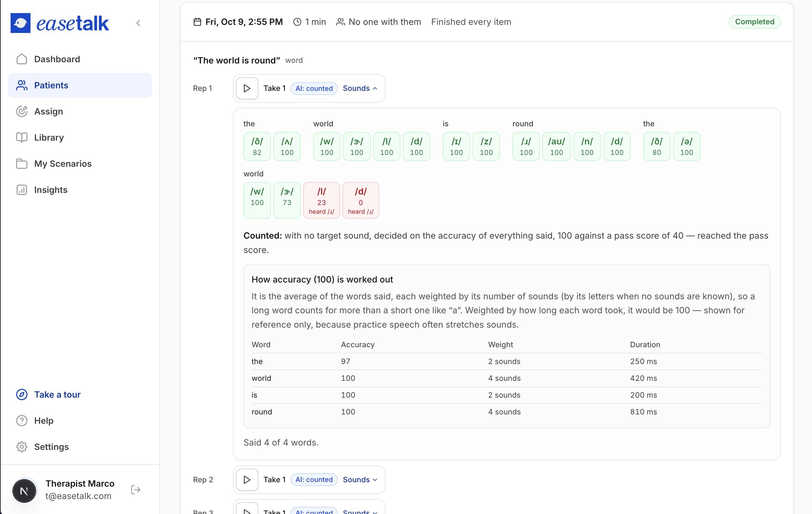812x514 pixels.
Task: Open the Library page
Action: coord(80,138)
